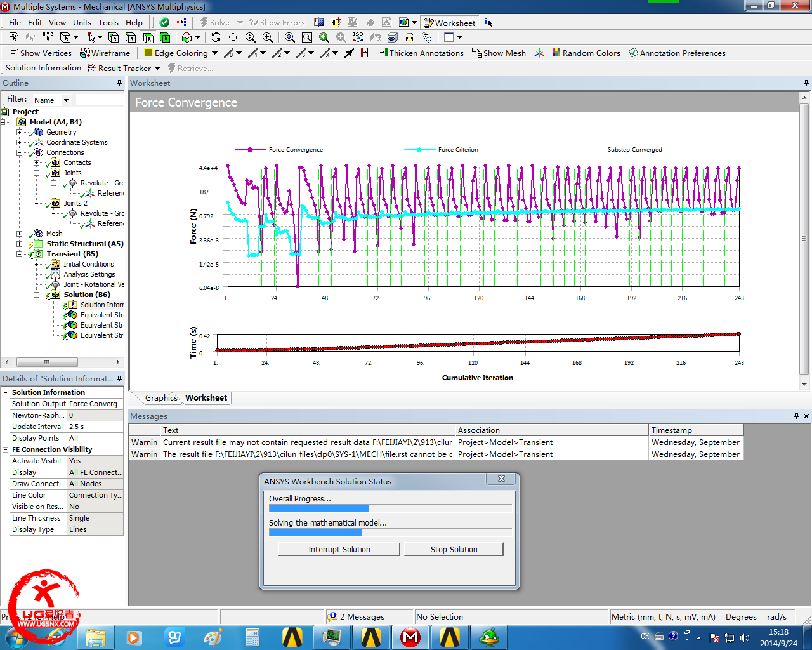Viewport: 812px width, 650px height.
Task: Click the Overall Progress bar
Action: click(x=391, y=508)
